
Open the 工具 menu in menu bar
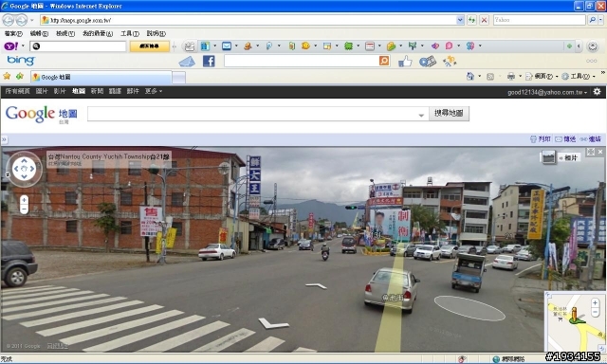pos(130,34)
